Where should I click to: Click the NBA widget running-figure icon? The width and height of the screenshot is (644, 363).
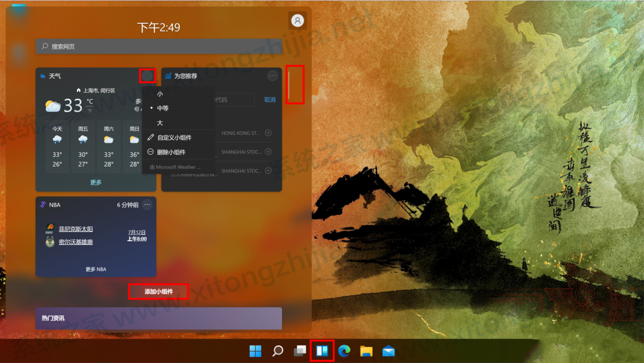tap(42, 205)
